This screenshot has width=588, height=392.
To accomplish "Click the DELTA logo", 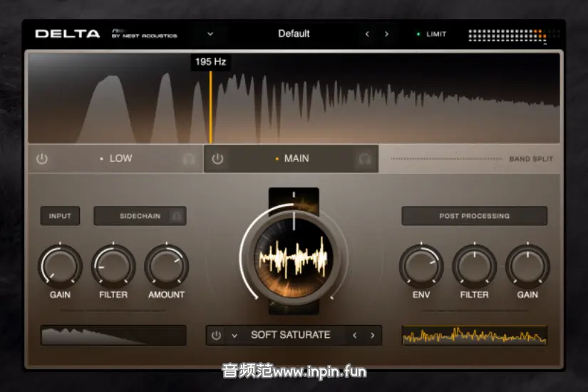I will click(x=68, y=33).
